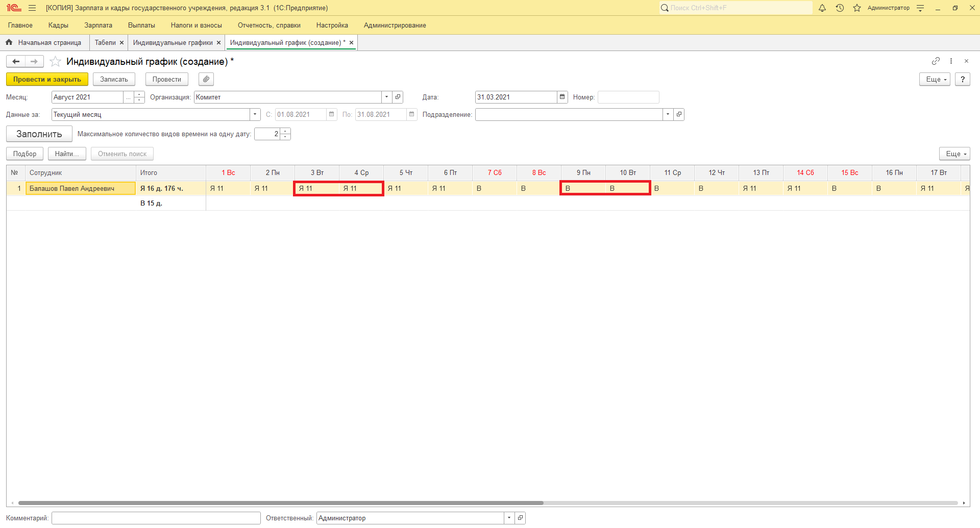Open calendar for С start date
This screenshot has height=528, width=980.
click(331, 114)
